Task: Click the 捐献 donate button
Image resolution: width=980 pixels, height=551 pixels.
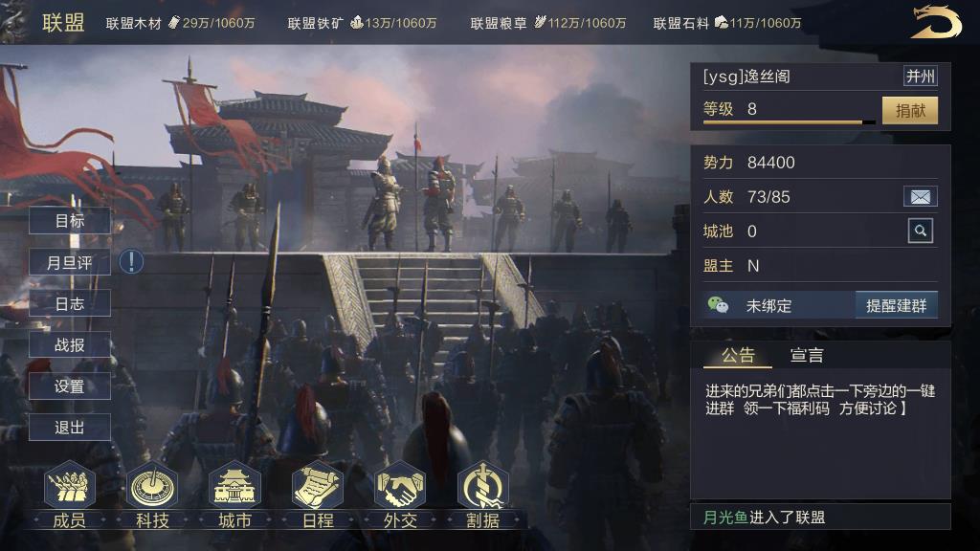Action: click(x=910, y=111)
